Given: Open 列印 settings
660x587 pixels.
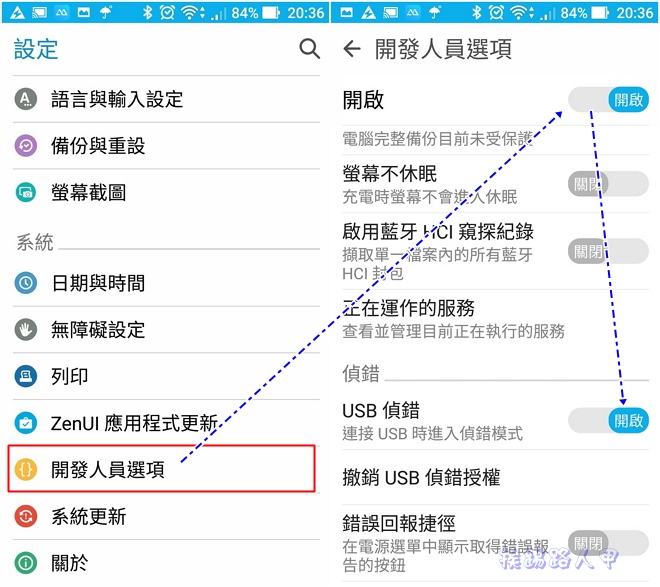Looking at the screenshot, I should point(166,376).
